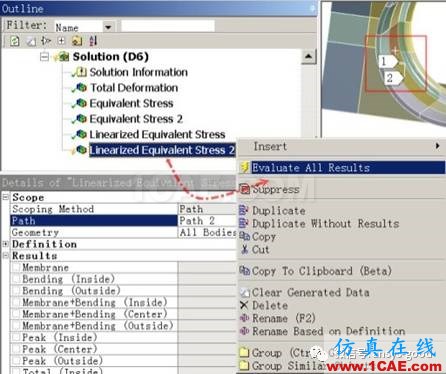The image size is (446, 374).
Task: Choose Clear Generated Data
Action: coord(342,293)
